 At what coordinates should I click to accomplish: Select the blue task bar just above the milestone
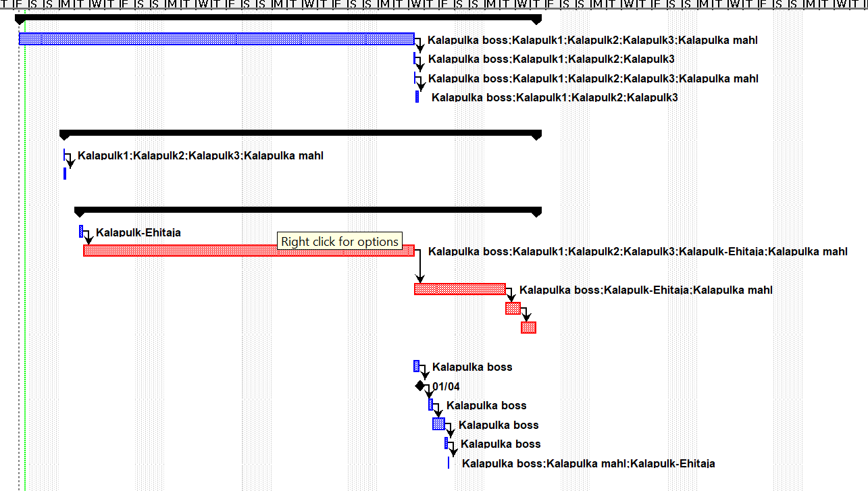click(416, 367)
